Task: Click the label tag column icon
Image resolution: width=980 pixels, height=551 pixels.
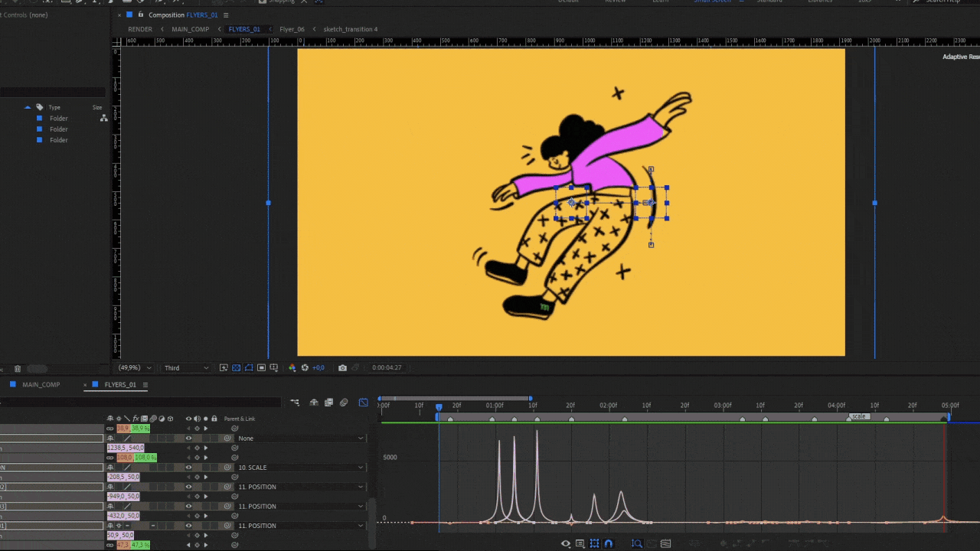Action: 40,107
